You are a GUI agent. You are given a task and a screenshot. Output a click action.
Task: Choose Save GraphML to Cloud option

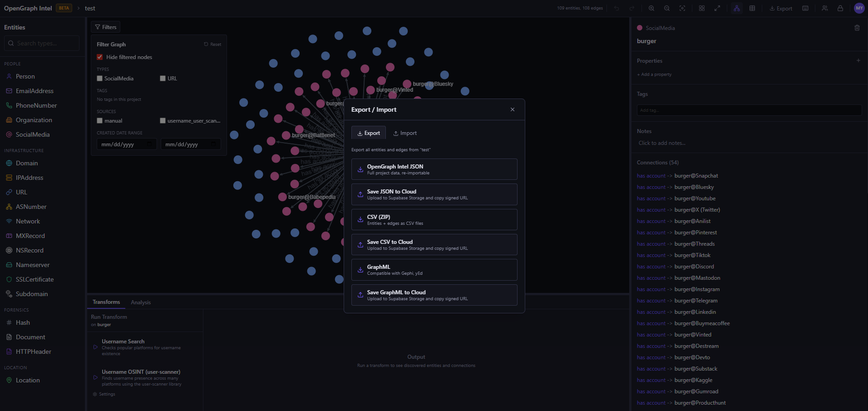[434, 295]
